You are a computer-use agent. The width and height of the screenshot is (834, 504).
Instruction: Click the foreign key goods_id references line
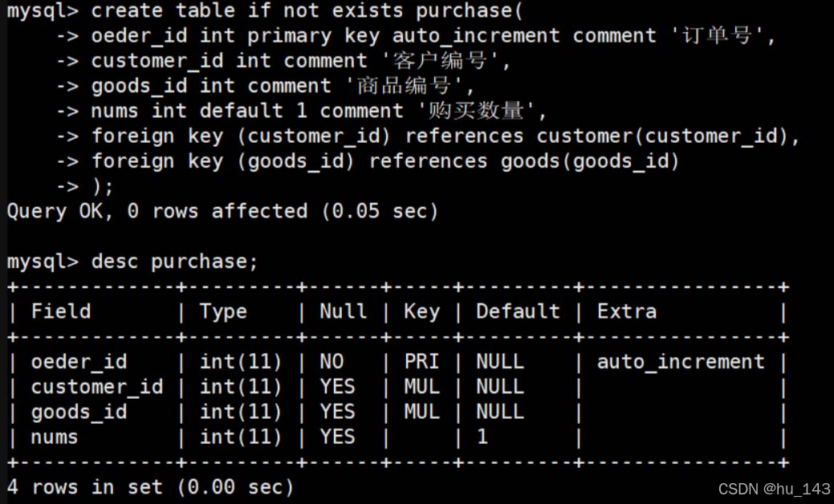click(368, 161)
